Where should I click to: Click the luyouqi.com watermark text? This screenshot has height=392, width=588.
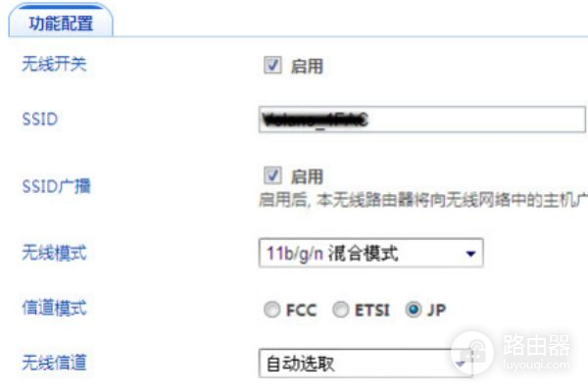coord(536,365)
